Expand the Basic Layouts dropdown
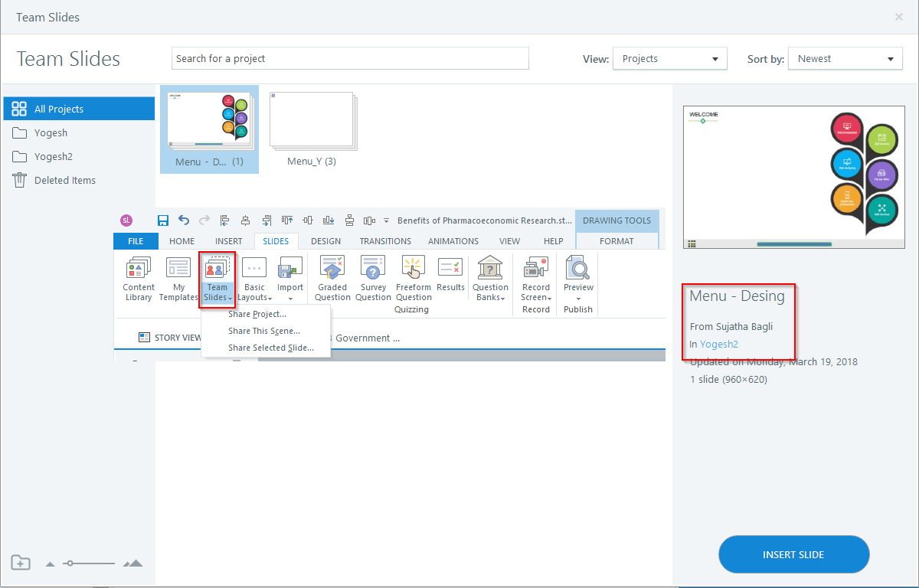Image resolution: width=919 pixels, height=588 pixels. pyautogui.click(x=254, y=279)
